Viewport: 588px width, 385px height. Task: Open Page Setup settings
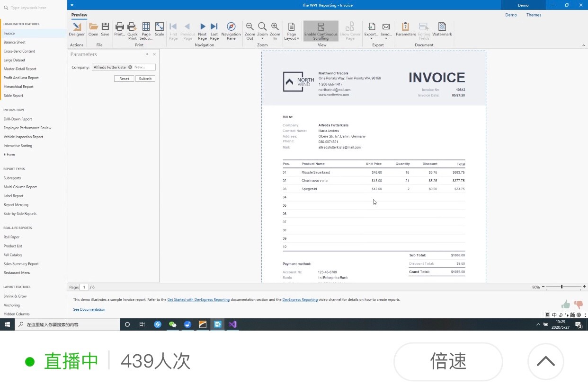point(146,31)
